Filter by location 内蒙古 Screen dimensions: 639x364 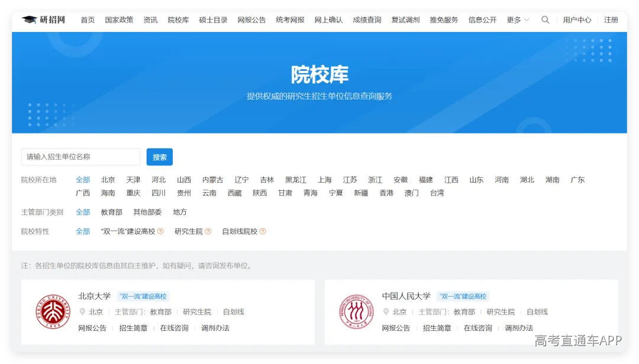(x=213, y=180)
